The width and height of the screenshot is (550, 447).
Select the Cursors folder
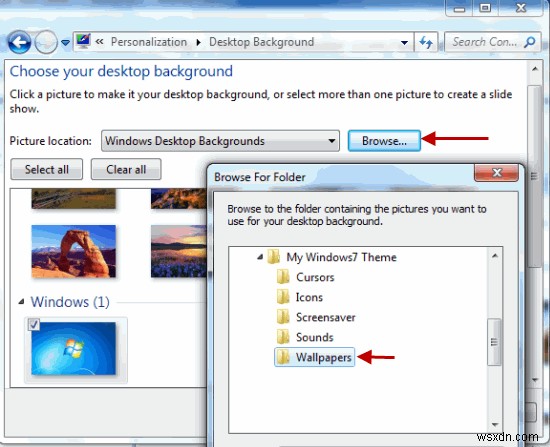(315, 277)
